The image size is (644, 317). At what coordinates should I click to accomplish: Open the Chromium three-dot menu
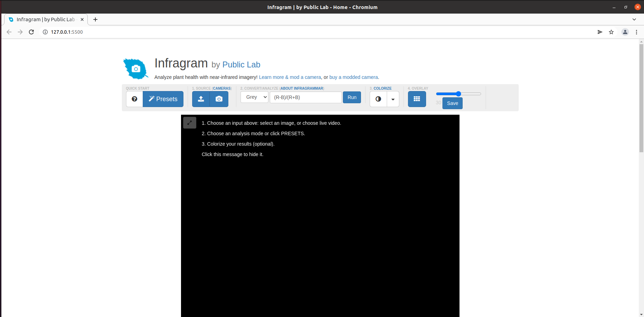pyautogui.click(x=636, y=32)
